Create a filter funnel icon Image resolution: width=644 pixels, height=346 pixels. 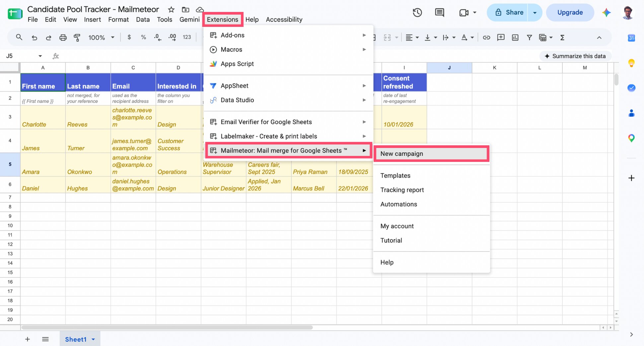tap(530, 37)
